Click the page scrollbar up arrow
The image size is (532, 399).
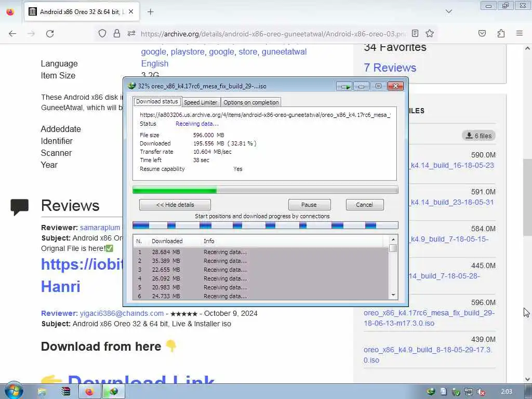tap(527, 48)
